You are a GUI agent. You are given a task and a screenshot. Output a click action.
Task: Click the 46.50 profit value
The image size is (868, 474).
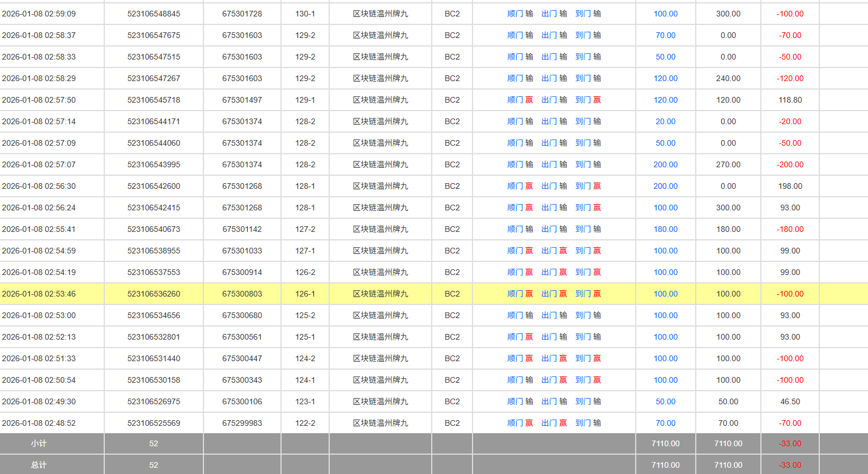[x=790, y=401]
